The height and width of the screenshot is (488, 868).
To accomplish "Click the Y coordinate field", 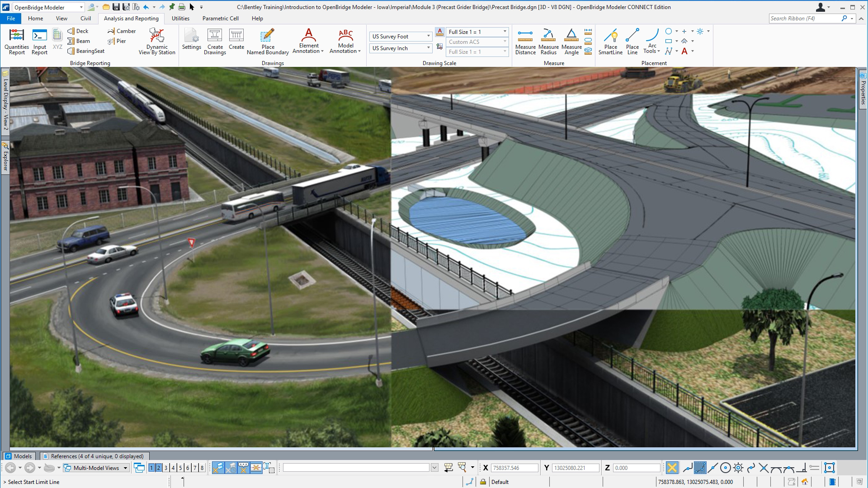I will click(575, 468).
